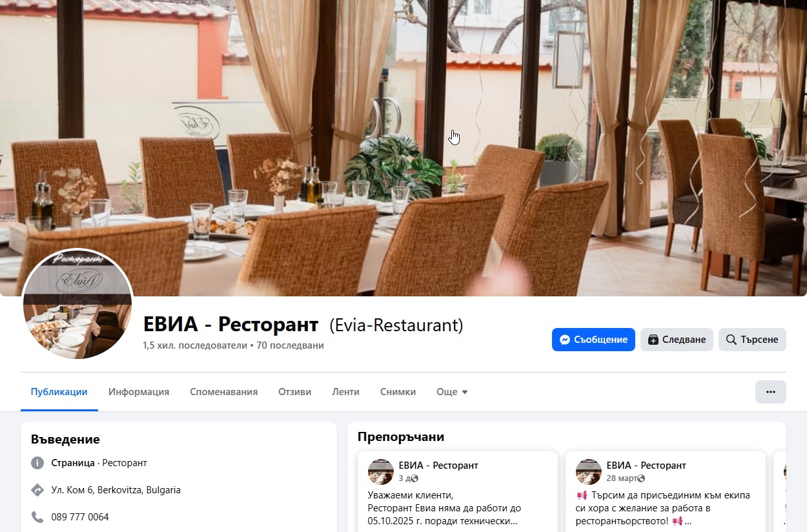Open the cover photo of the restaurant
Screen dimensions: 807x532
(403, 129)
